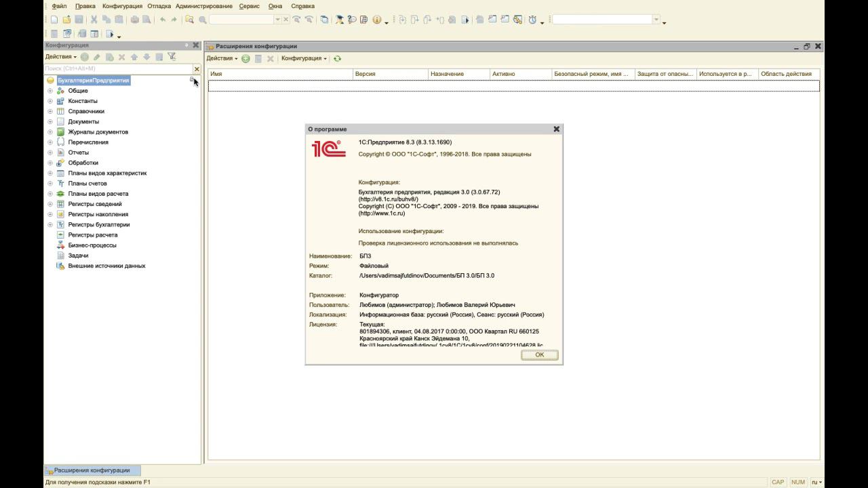Open Действия dropdown in Расширения конфигурации window

point(222,59)
